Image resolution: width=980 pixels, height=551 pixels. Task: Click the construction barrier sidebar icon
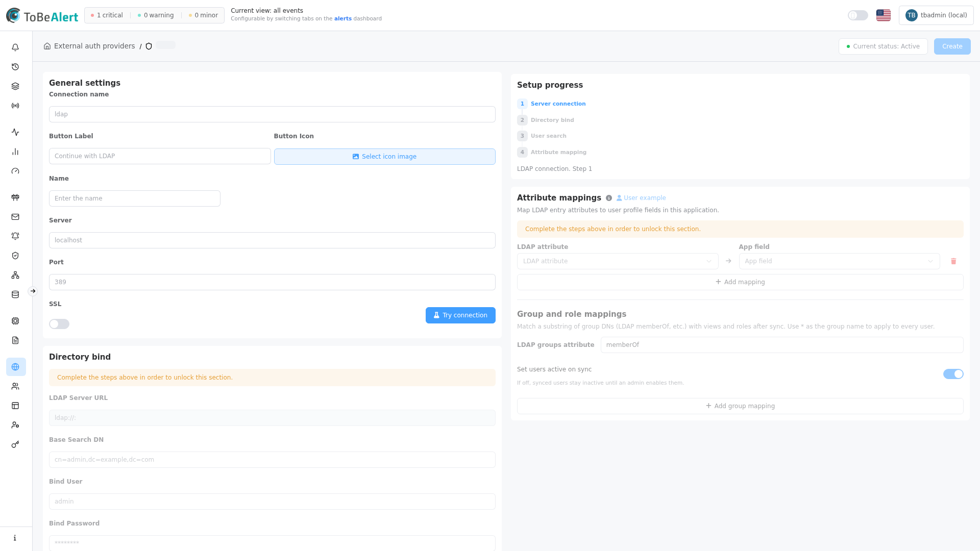pos(15,197)
